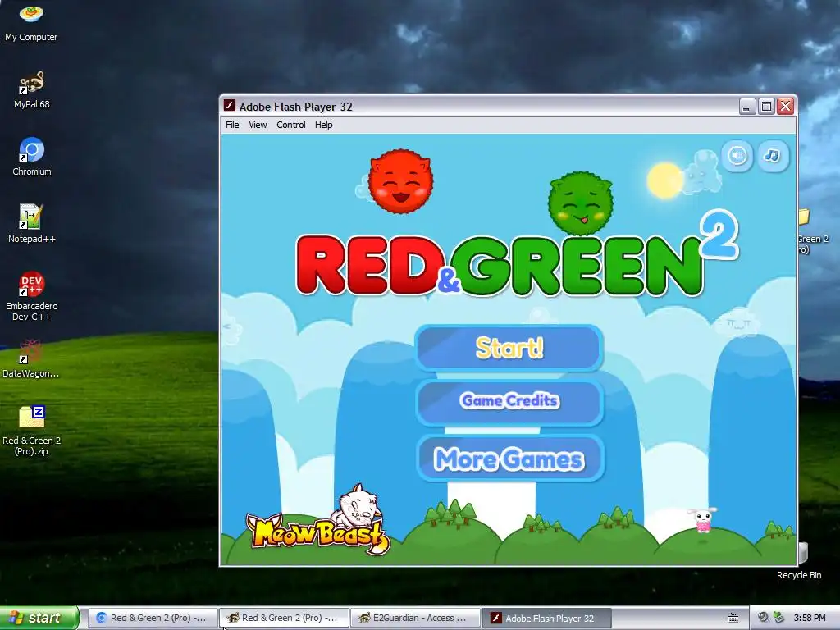Select the MyPal 68 desktop icon
The image size is (840, 630).
pos(31,90)
